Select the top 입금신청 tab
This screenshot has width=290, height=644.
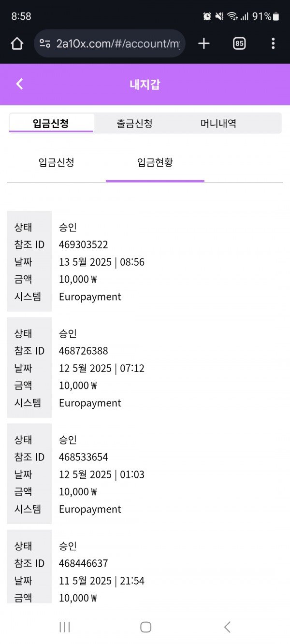tap(51, 123)
